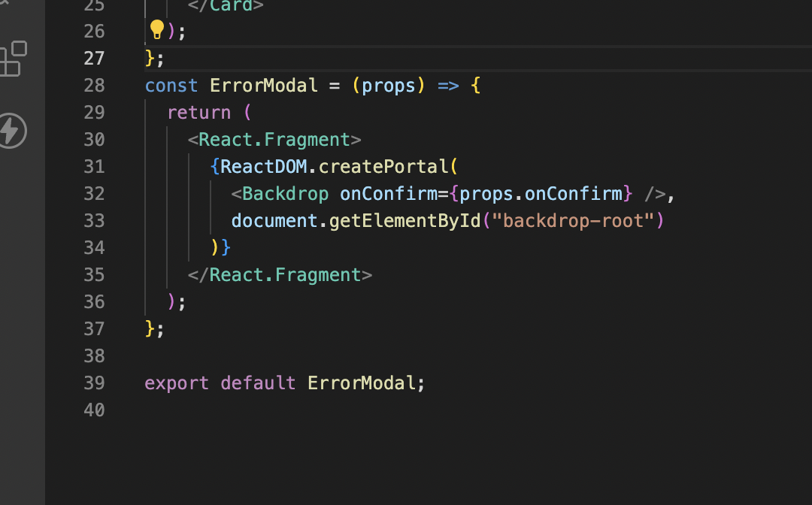The image size is (812, 505).
Task: Click opening React.Fragment tag on line 30
Action: tap(274, 140)
